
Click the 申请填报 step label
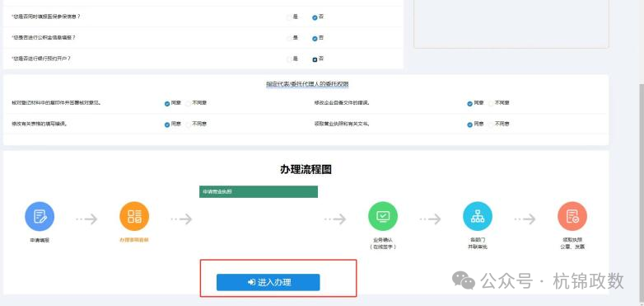40,241
